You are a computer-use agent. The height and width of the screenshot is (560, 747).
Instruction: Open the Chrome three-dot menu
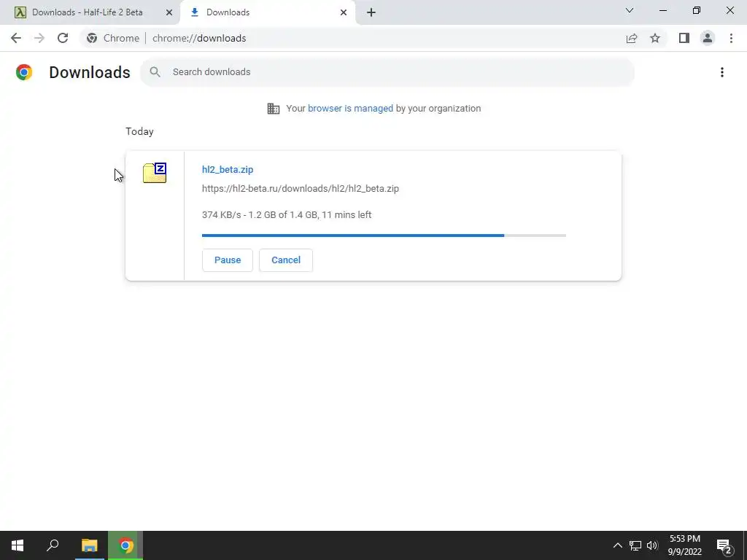pos(731,38)
